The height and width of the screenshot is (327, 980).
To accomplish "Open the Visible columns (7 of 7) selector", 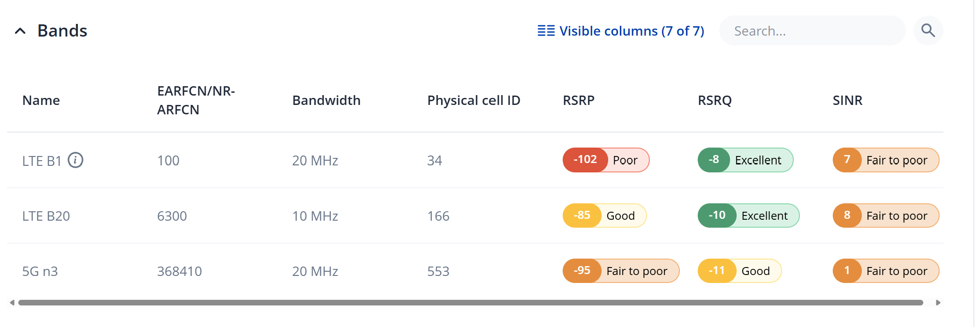I will point(621,31).
